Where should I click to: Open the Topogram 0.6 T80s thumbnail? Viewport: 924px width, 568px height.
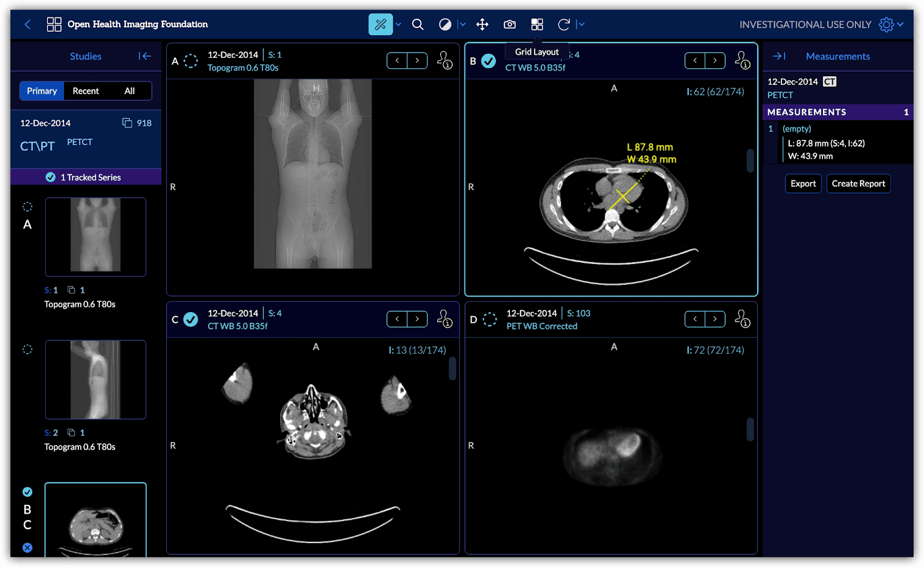point(95,237)
